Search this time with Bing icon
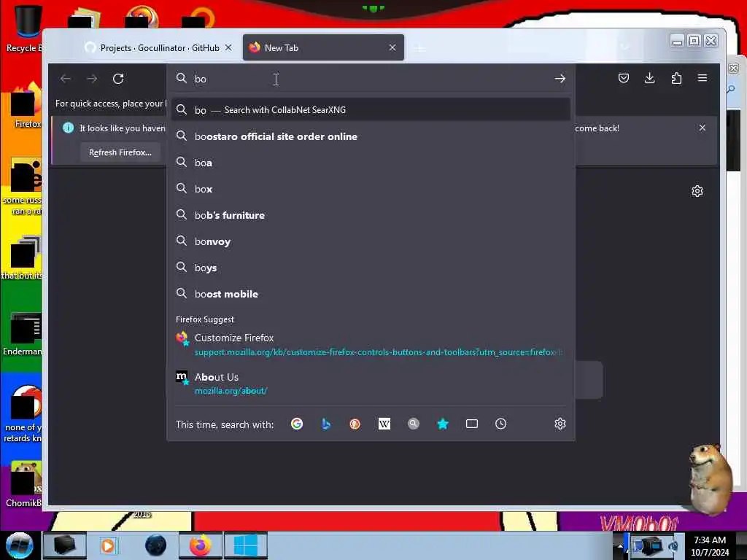 tap(326, 424)
